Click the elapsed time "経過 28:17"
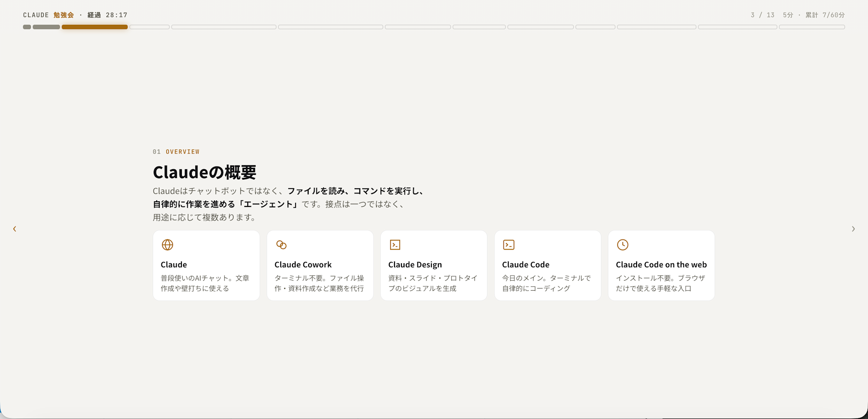This screenshot has width=868, height=419. pyautogui.click(x=108, y=15)
